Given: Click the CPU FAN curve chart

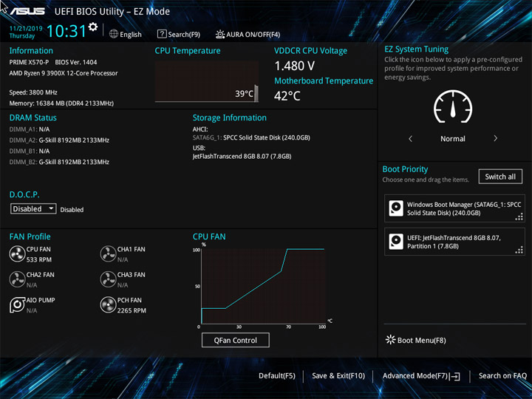Looking at the screenshot, I should (263, 286).
